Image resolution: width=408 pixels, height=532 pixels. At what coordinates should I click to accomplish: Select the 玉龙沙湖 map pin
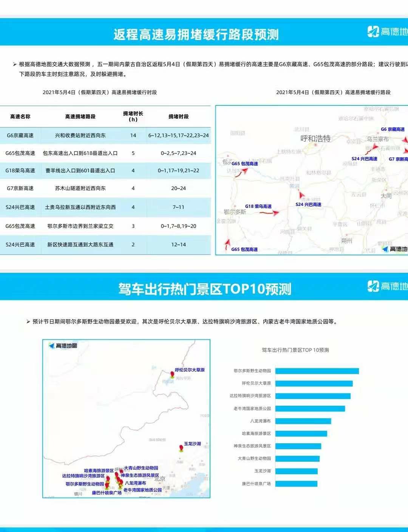tap(181, 448)
